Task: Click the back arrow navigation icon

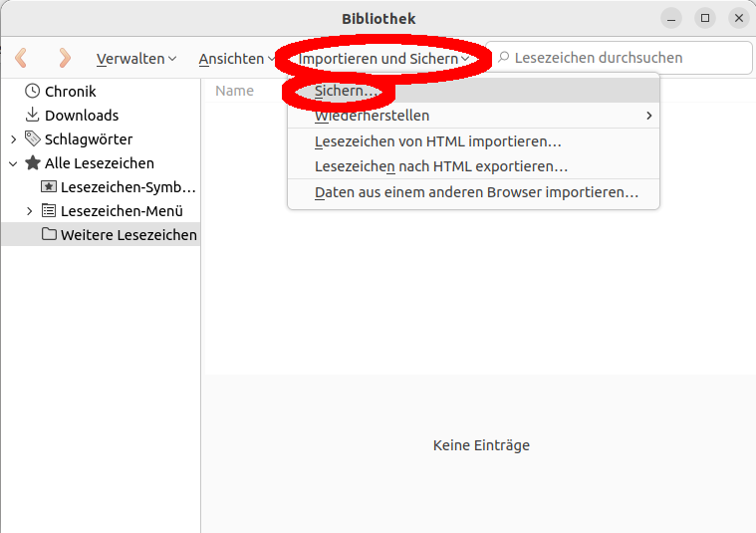Action: 21,58
